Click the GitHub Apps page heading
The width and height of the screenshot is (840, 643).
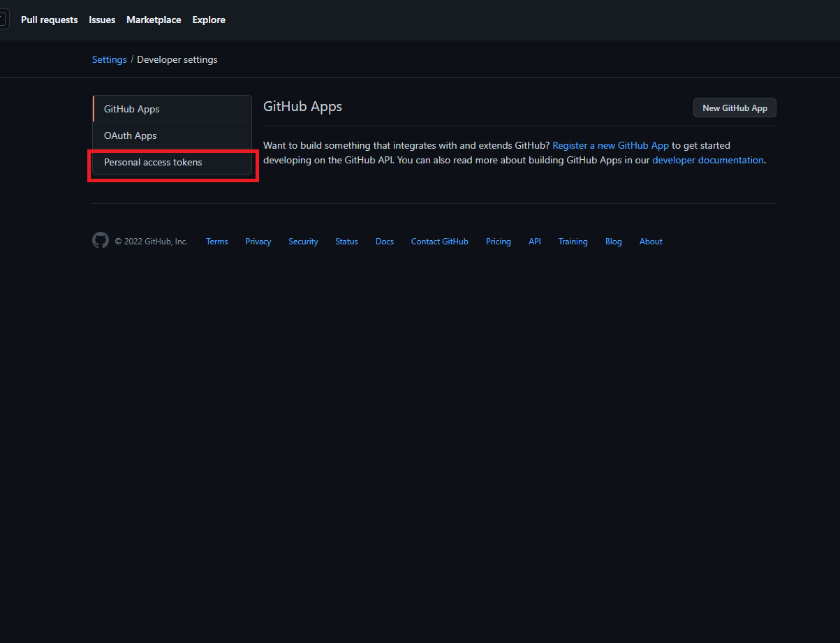pos(302,107)
